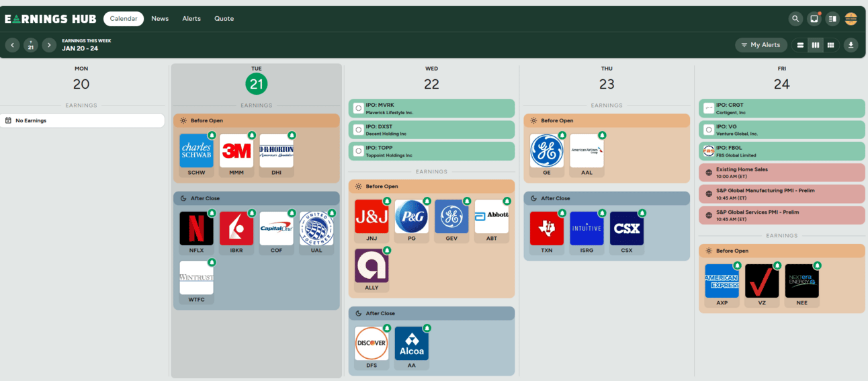Open IPO: DXST Decent Holding entry

click(x=431, y=130)
